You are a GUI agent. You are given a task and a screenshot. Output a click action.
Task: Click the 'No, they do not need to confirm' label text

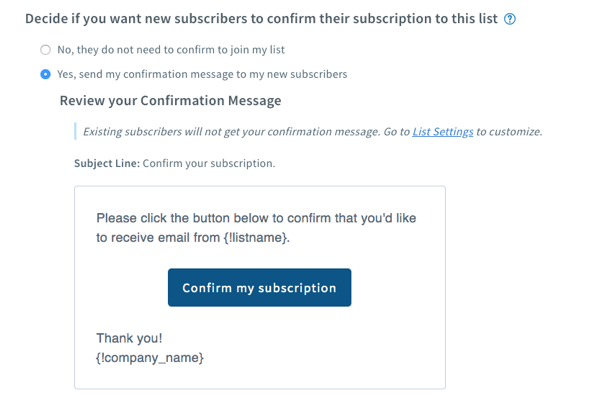coord(177,50)
